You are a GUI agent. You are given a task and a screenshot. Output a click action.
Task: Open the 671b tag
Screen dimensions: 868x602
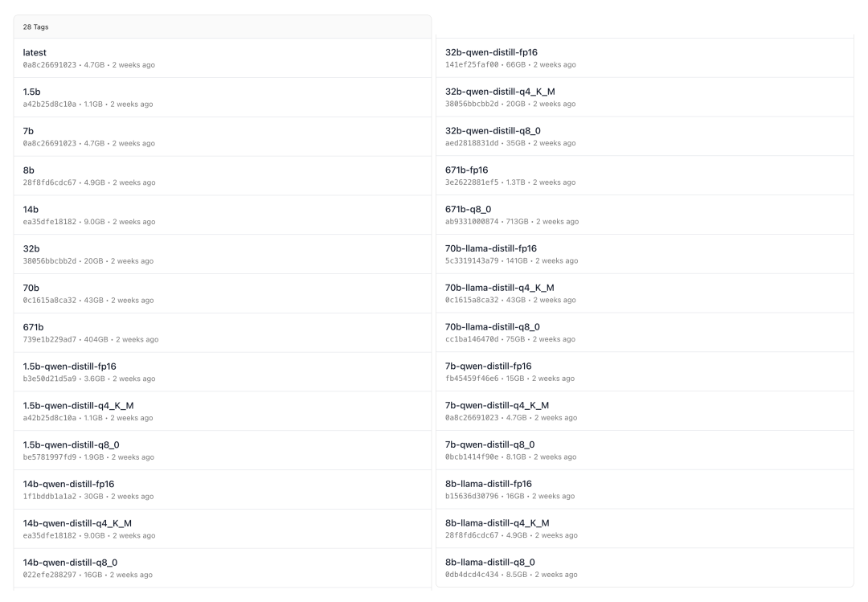tap(33, 327)
